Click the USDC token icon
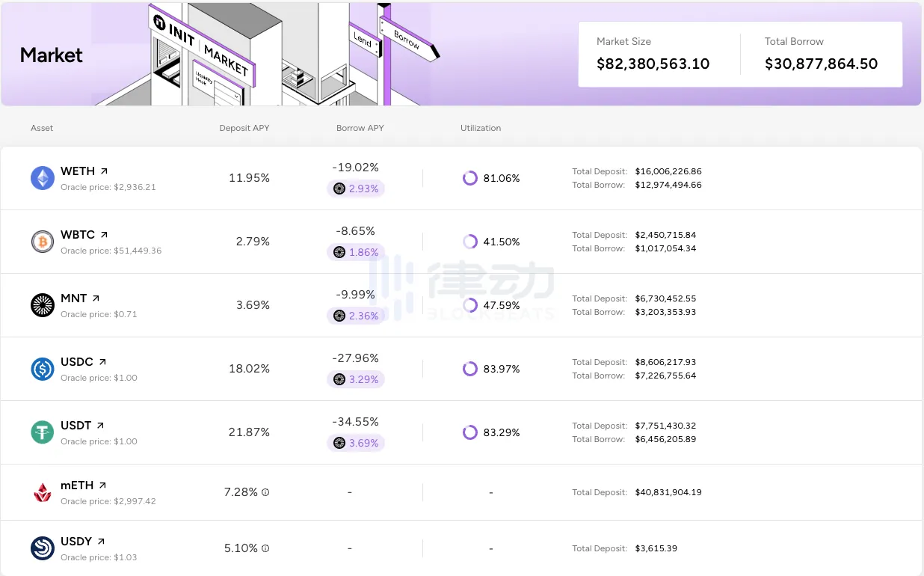 coord(43,369)
